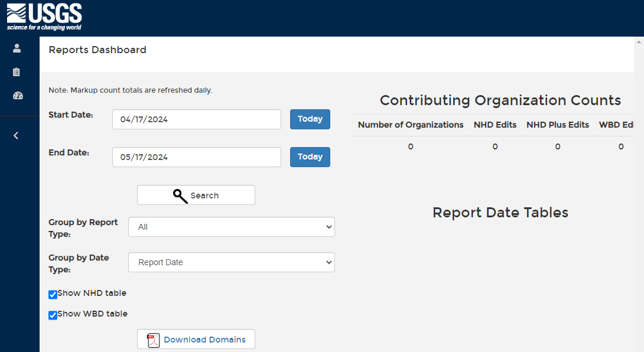This screenshot has height=352, width=644.
Task: Select the dashboard gauge sidebar icon
Action: pos(18,96)
